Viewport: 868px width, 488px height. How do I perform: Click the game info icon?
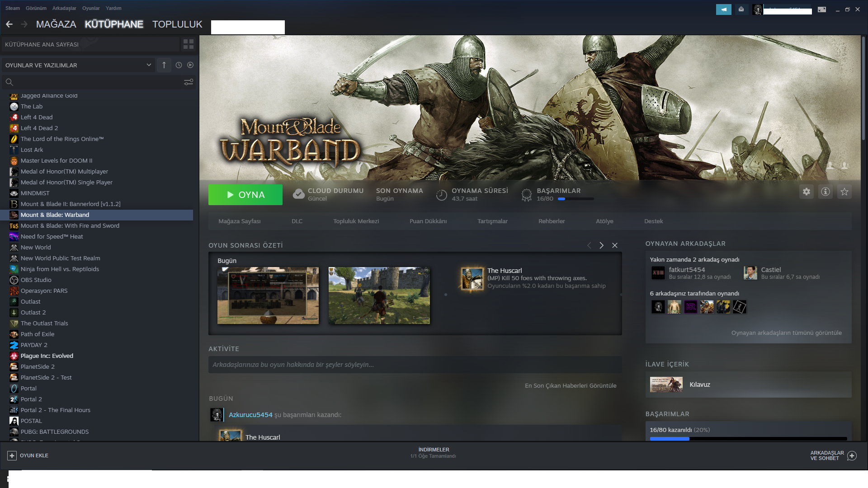tap(825, 192)
